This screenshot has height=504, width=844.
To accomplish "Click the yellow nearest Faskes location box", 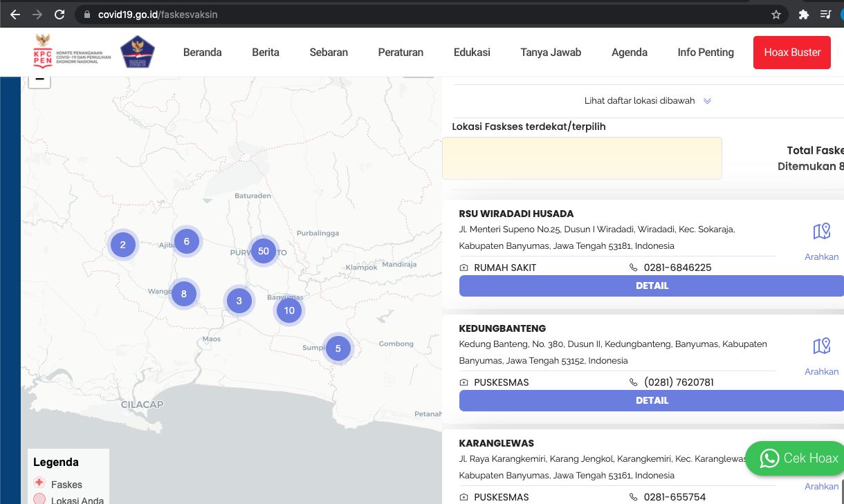I will click(x=582, y=158).
